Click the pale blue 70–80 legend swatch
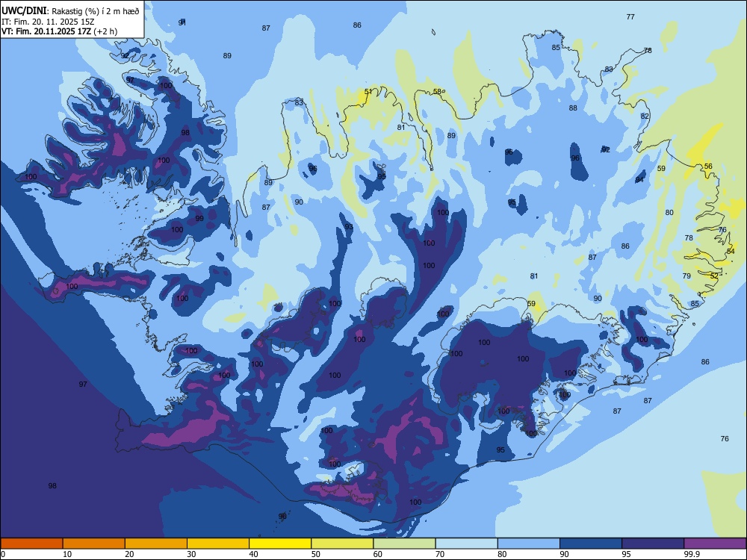747x560 pixels. [467, 544]
